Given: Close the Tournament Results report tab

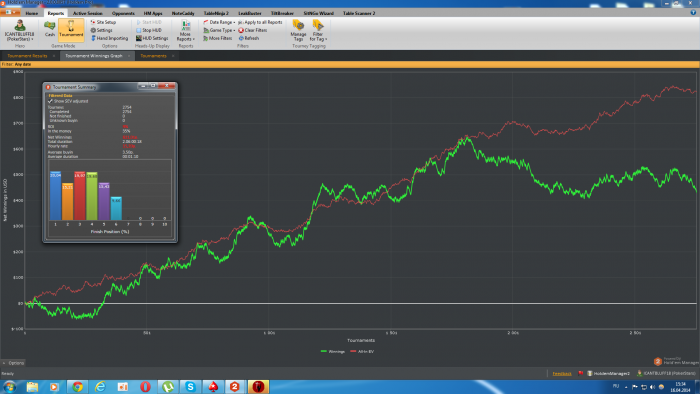Looking at the screenshot, I should point(54,56).
